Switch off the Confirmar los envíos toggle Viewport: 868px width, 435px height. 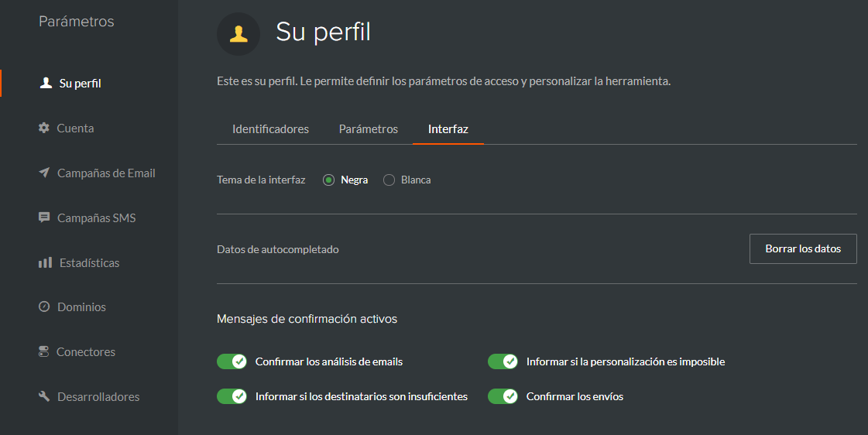(x=503, y=396)
